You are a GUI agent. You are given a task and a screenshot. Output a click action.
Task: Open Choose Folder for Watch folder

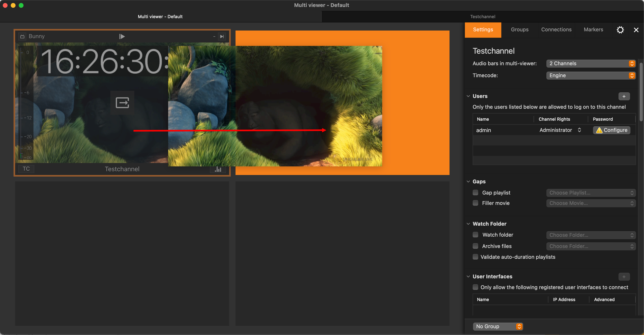(591, 235)
